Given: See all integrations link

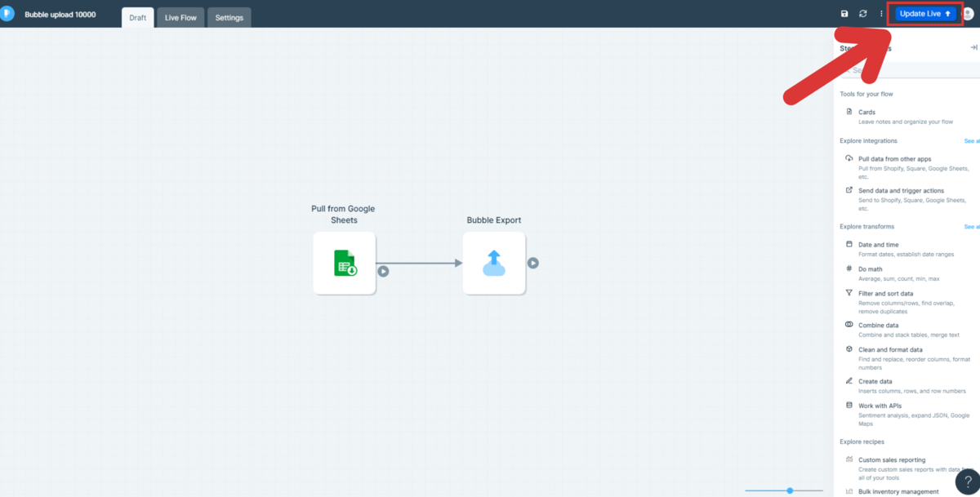Looking at the screenshot, I should pos(972,141).
